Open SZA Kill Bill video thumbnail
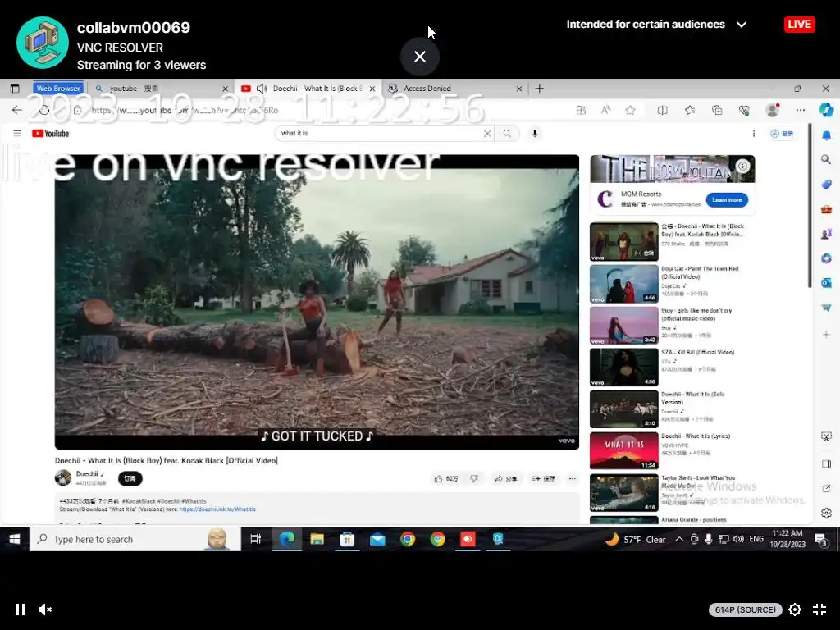The image size is (840, 630). tap(624, 367)
